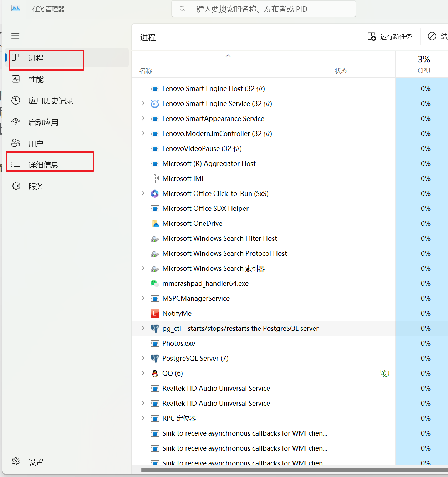Click the process search input field
448x477 pixels.
coord(264,9)
